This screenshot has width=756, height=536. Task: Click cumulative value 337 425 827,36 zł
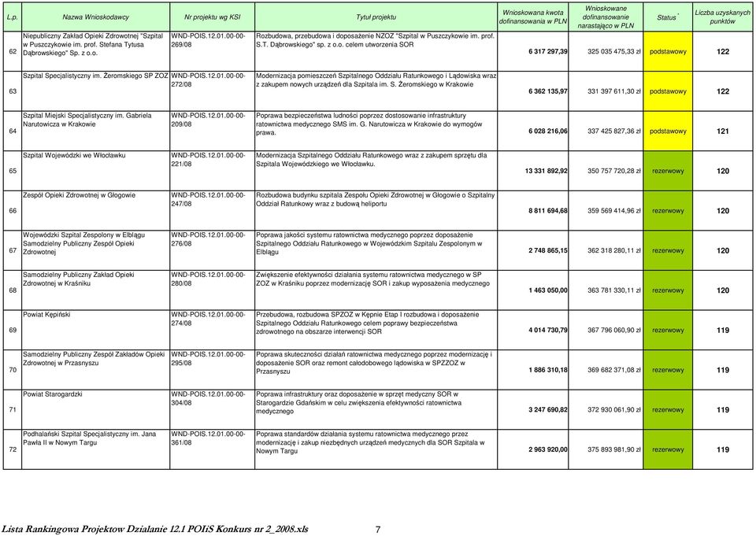(x=613, y=131)
